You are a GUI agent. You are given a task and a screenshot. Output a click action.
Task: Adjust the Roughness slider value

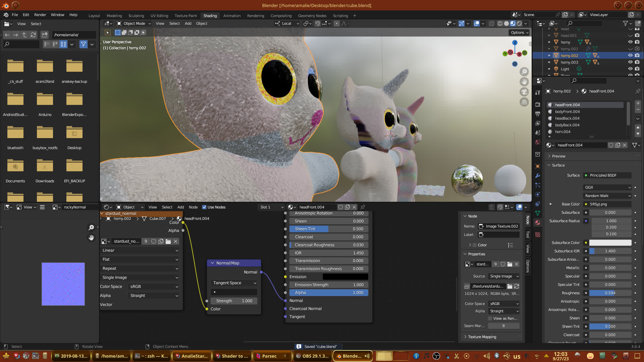click(610, 293)
